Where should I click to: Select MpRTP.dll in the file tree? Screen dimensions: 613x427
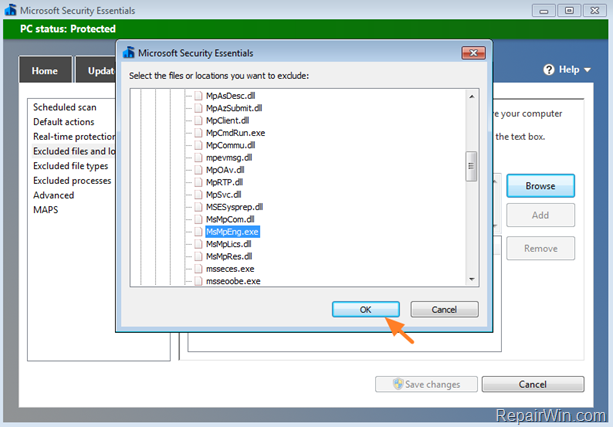[x=224, y=182]
